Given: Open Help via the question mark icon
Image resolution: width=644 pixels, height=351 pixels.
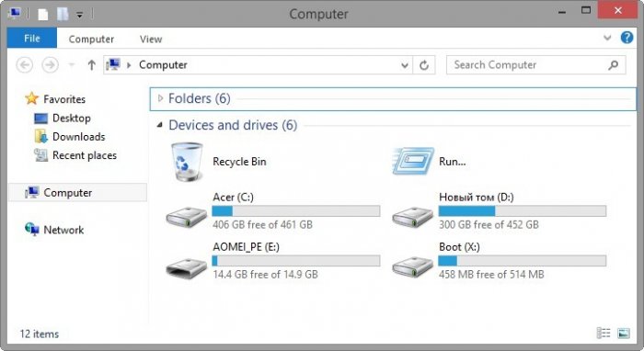Looking at the screenshot, I should pos(627,38).
